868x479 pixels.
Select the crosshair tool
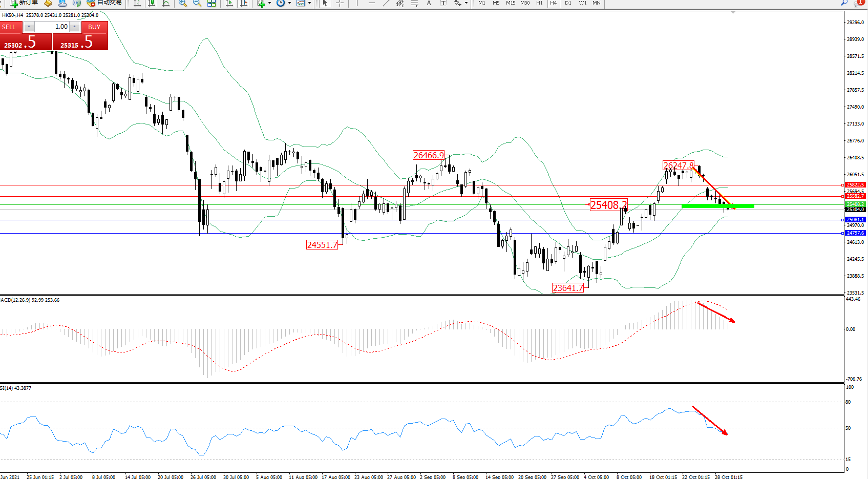[340, 3]
